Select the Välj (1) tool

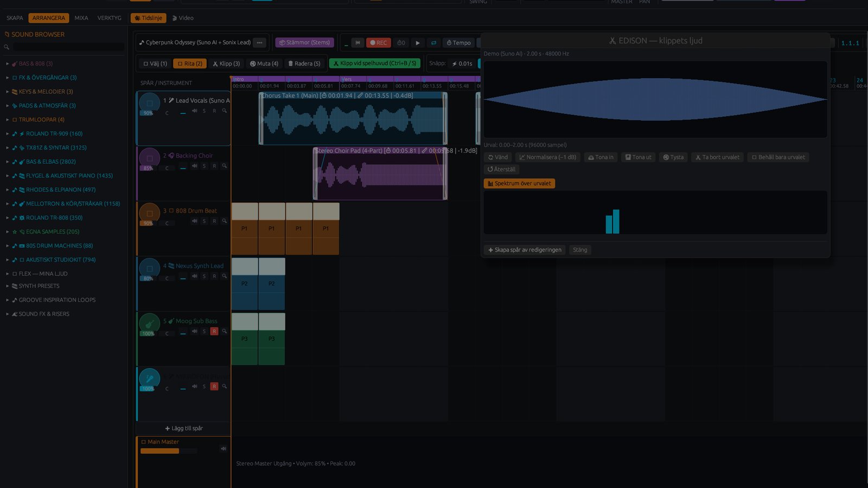pos(155,63)
